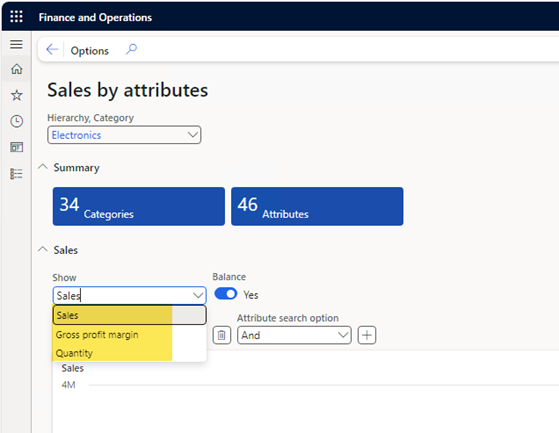Click the back arrow icon
Viewport: 559px width, 433px height.
(x=52, y=50)
